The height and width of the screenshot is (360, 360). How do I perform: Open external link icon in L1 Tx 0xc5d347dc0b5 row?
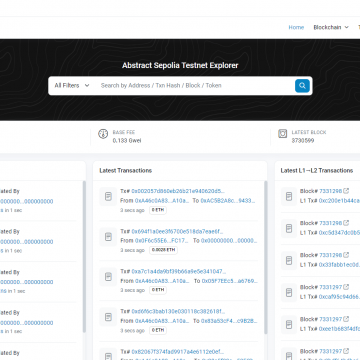(x=346, y=223)
